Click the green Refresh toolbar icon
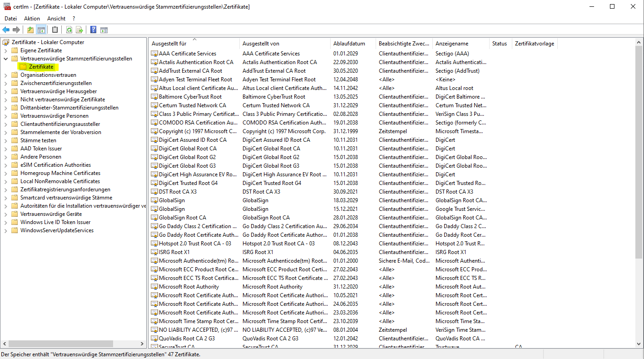The height and width of the screenshot is (359, 644). click(69, 30)
